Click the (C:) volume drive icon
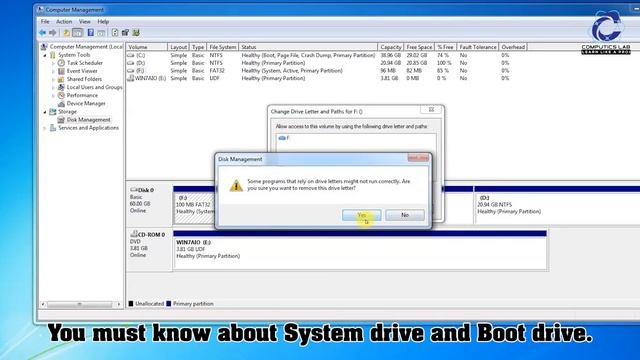Screen dimensions: 640x360 pos(131,55)
